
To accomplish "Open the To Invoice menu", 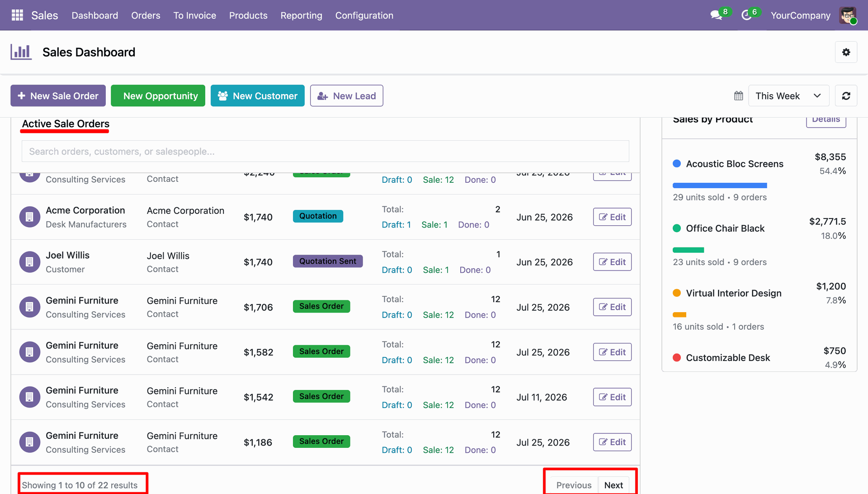I will 194,15.
